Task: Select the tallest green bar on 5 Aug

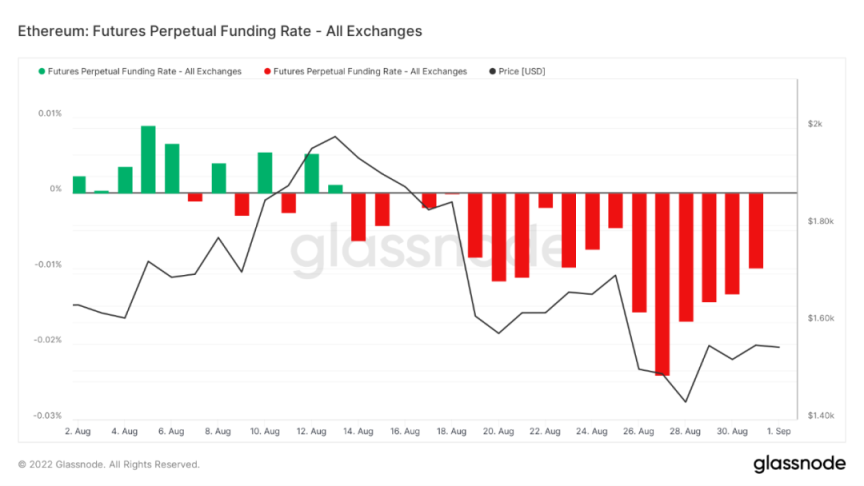Action: tap(148, 159)
